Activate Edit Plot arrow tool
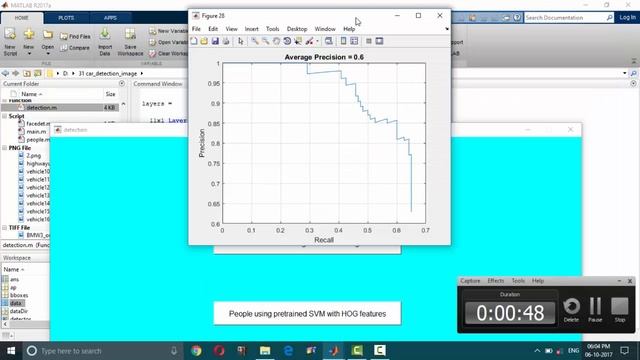 pyautogui.click(x=240, y=41)
